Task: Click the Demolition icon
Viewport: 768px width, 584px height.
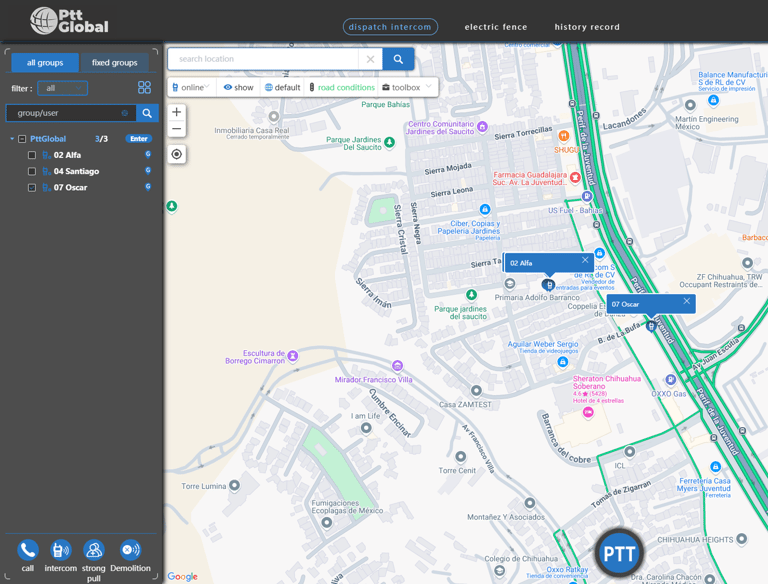Action: click(x=130, y=550)
